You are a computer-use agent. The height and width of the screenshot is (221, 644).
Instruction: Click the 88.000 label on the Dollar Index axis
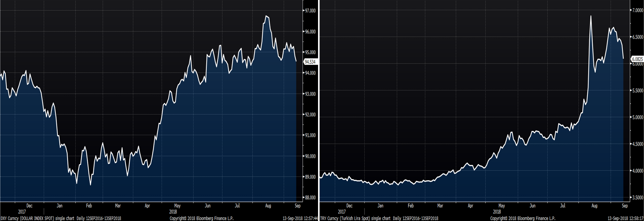tap(310, 197)
